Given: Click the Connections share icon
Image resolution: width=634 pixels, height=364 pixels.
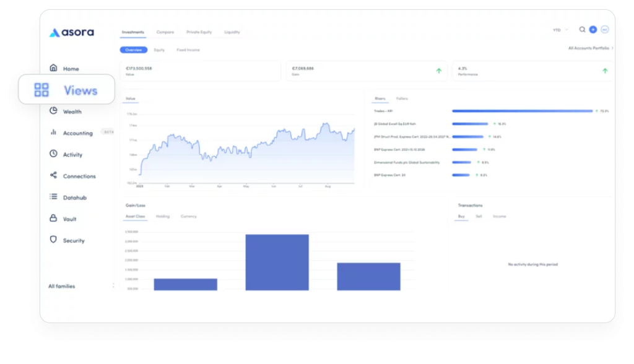Looking at the screenshot, I should (x=53, y=176).
